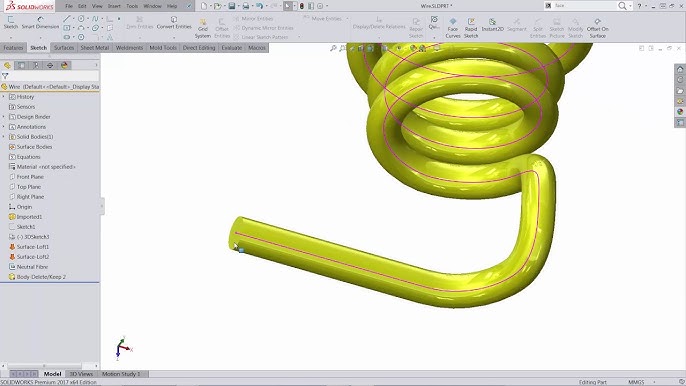Open the Circle tool dropdown arrow
Image resolution: width=686 pixels, height=386 pixels.
[x=88, y=19]
